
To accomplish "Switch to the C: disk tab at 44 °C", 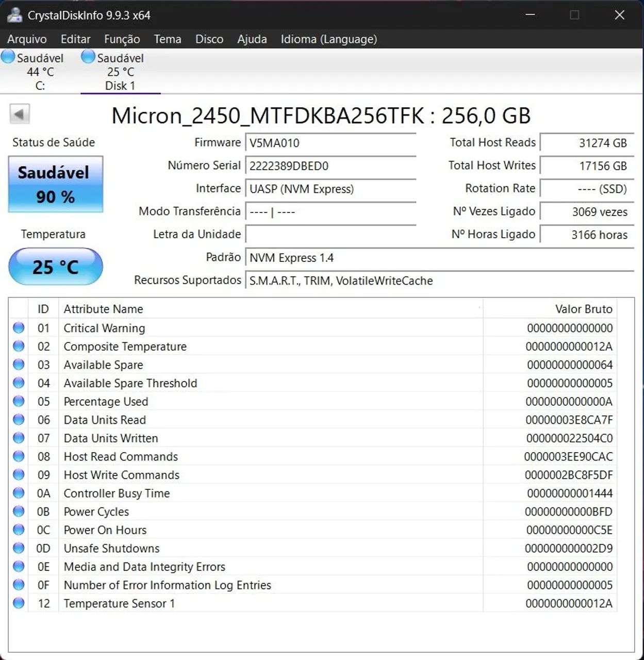I will [40, 72].
